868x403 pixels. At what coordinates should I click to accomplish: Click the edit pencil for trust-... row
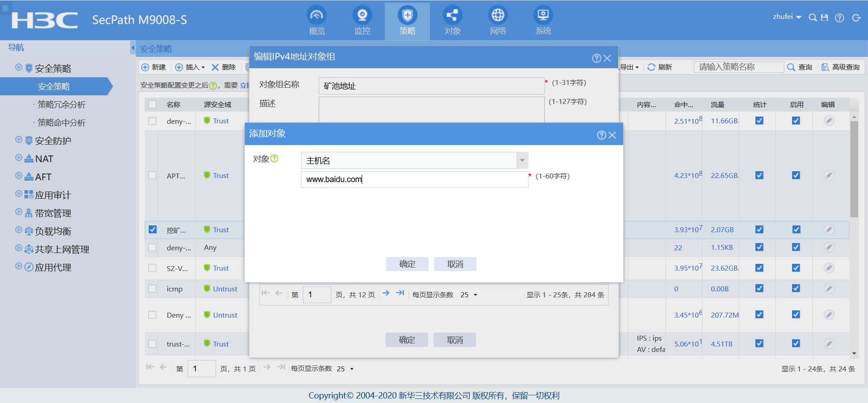coord(829,344)
